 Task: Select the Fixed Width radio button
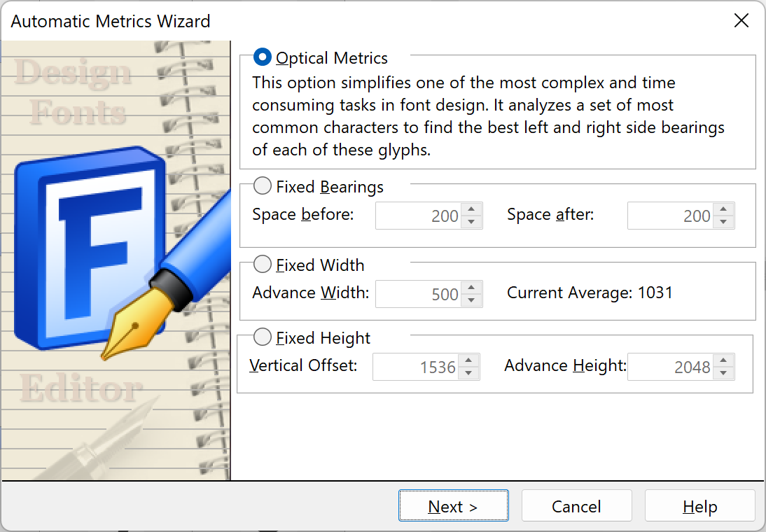tap(263, 265)
